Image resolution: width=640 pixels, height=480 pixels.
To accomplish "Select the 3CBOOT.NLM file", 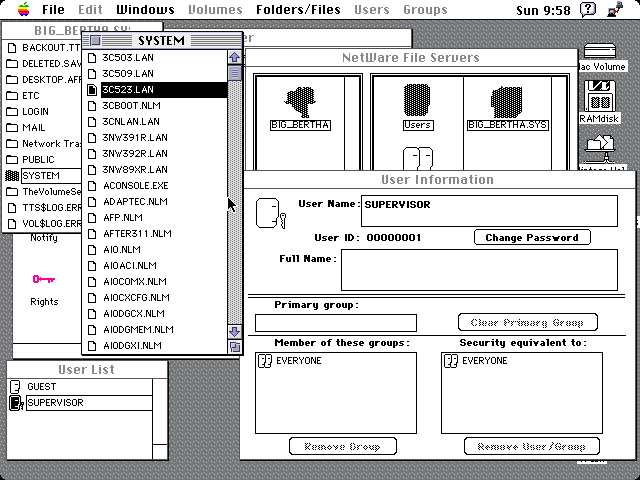I will click(x=130, y=105).
